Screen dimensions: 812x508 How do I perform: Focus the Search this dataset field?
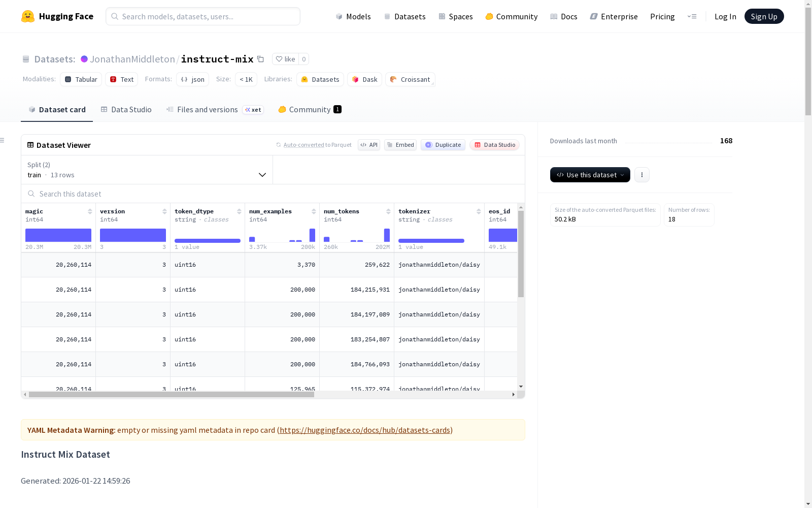pos(273,194)
